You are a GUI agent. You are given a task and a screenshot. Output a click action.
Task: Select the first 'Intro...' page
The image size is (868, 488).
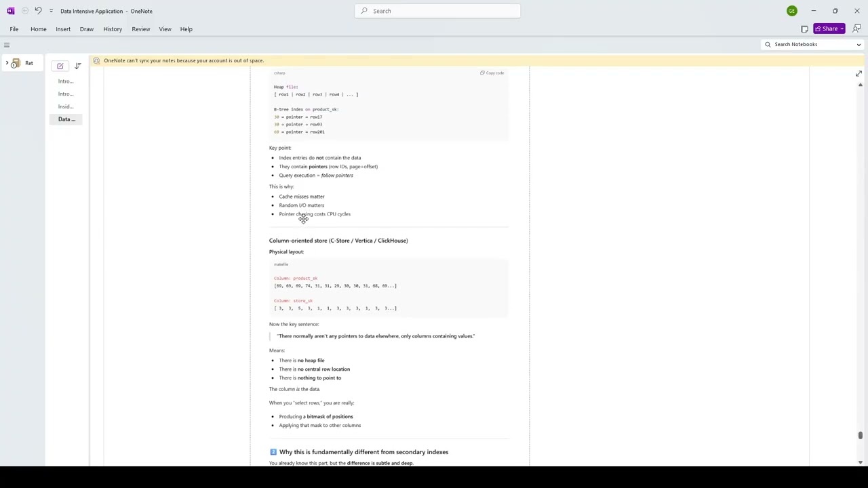66,81
